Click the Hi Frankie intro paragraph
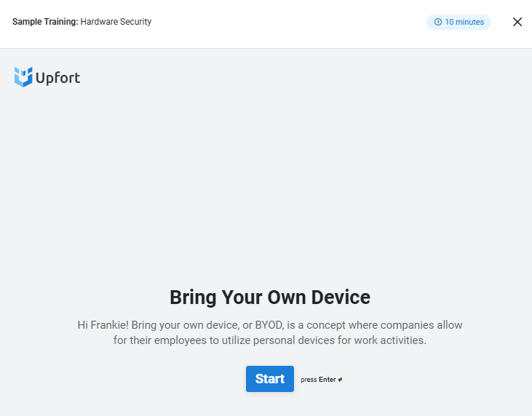532x416 pixels. (x=270, y=332)
